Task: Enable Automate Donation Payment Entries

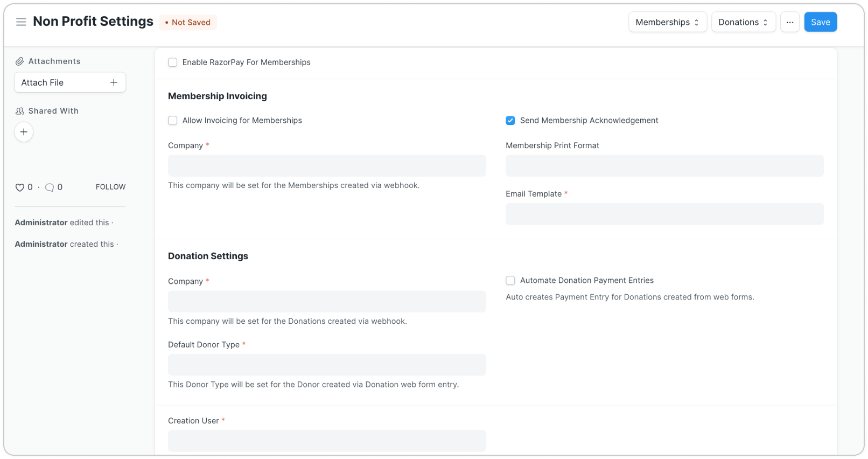Action: click(x=510, y=281)
